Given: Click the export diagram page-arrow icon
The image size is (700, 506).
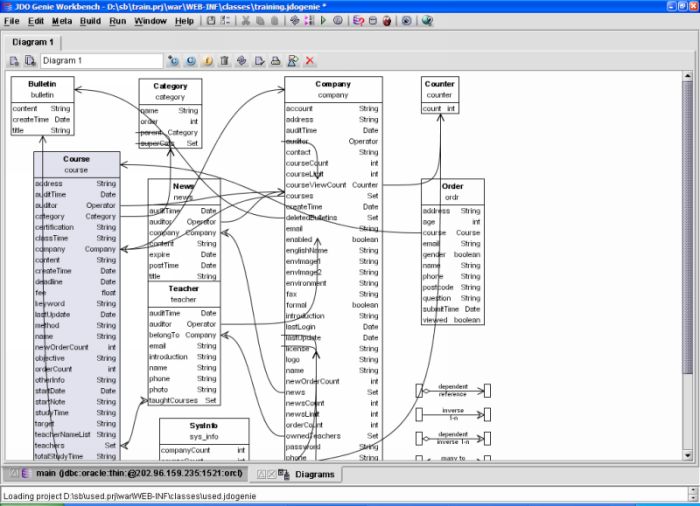Looking at the screenshot, I should point(259,61).
